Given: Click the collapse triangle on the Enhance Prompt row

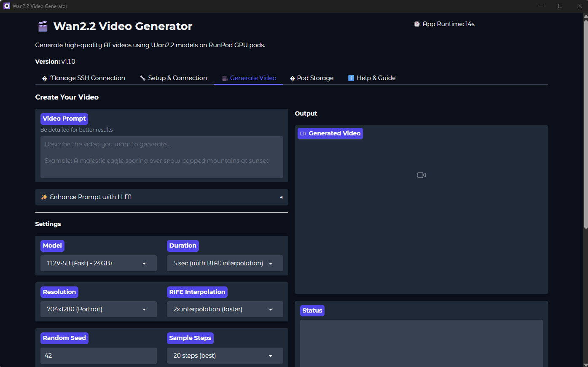Looking at the screenshot, I should pyautogui.click(x=281, y=197).
